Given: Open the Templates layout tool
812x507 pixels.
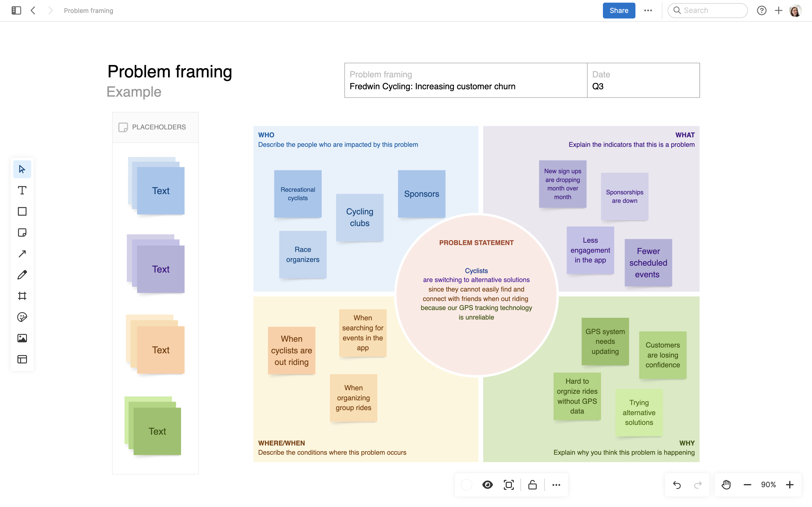Looking at the screenshot, I should click(22, 359).
